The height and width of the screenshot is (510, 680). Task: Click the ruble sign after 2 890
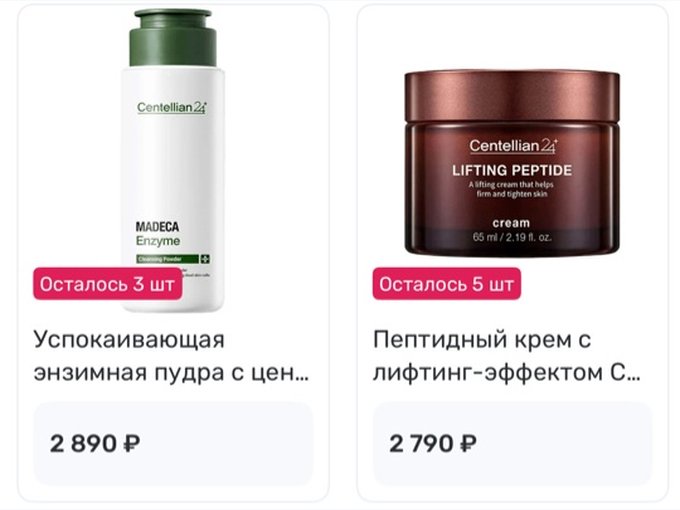tap(131, 444)
